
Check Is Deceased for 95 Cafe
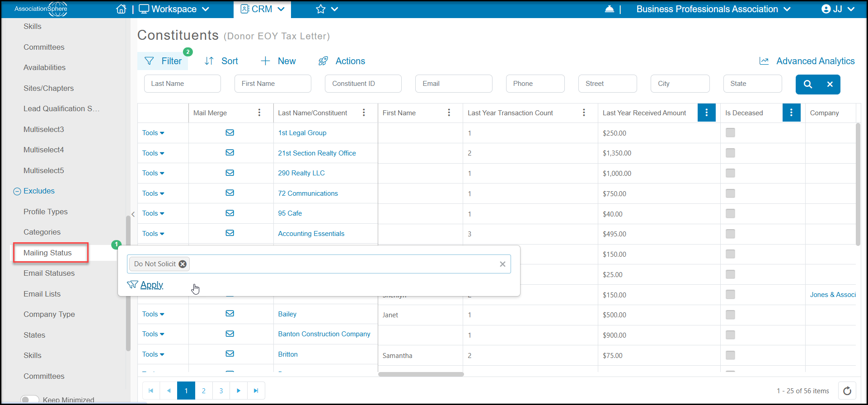pos(730,213)
